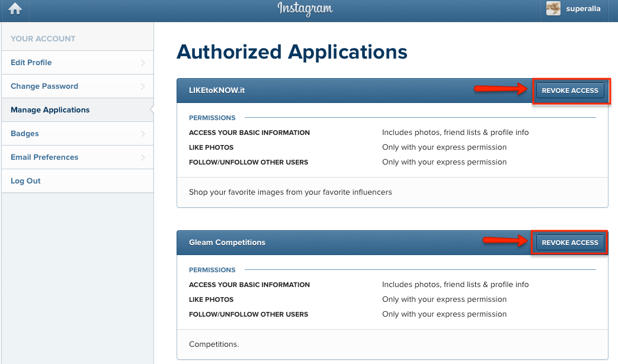Click chevron arrow beside Badges
The image size is (618, 364).
(143, 134)
